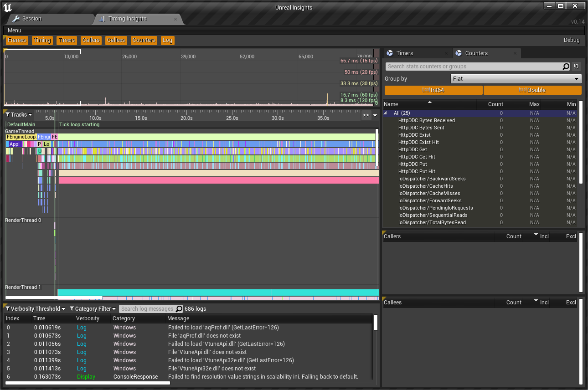Toggle the Callers panel button
This screenshot has height=390, width=588.
[x=91, y=41]
